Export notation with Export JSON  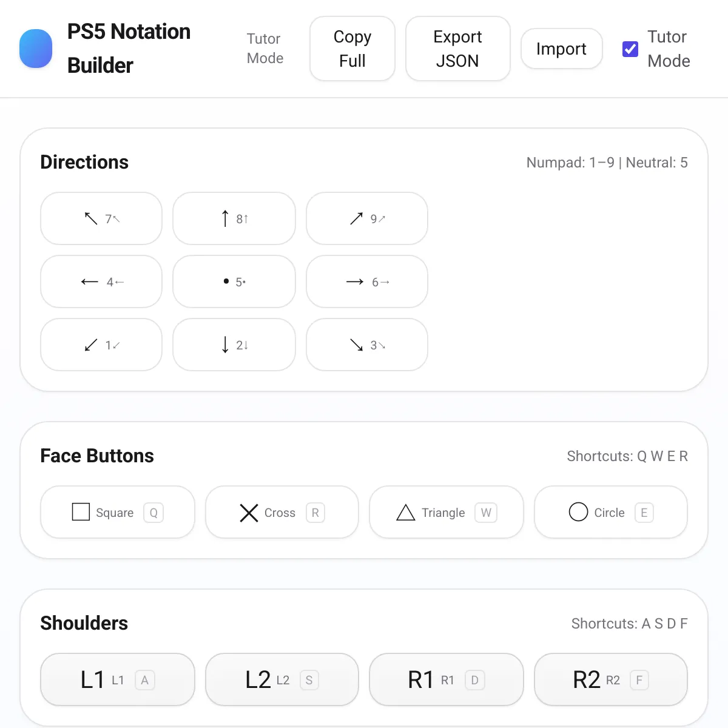click(458, 49)
